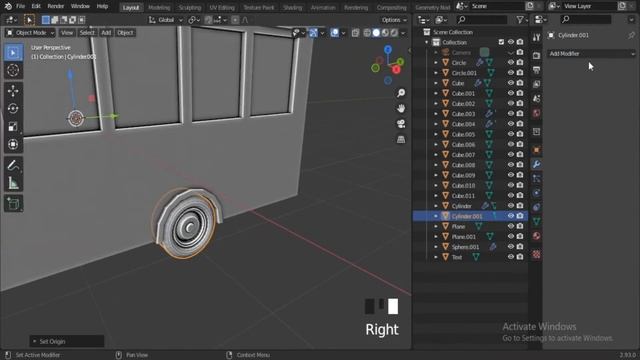640x360 pixels.
Task: Open the Edit menu
Action: click(x=36, y=7)
